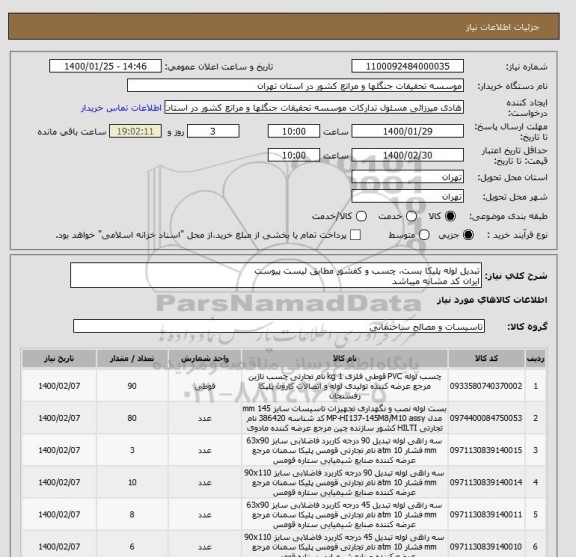Click the response deadline date 1400/01/29

tap(407, 131)
